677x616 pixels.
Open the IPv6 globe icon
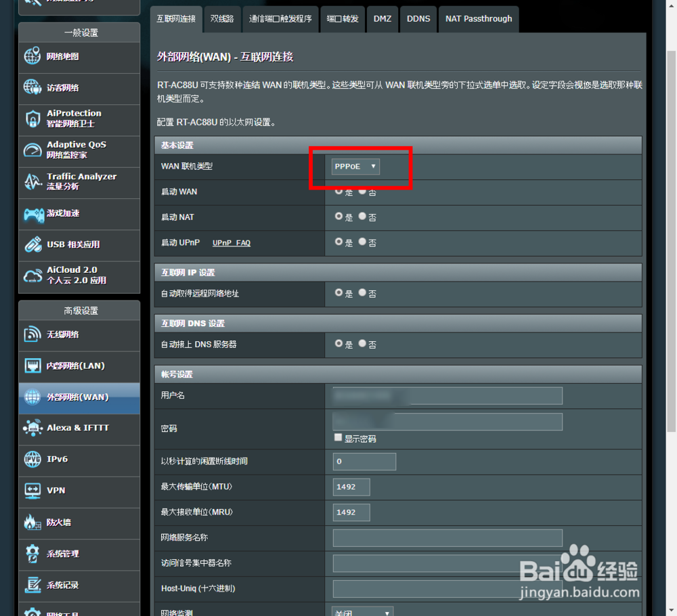click(x=32, y=459)
